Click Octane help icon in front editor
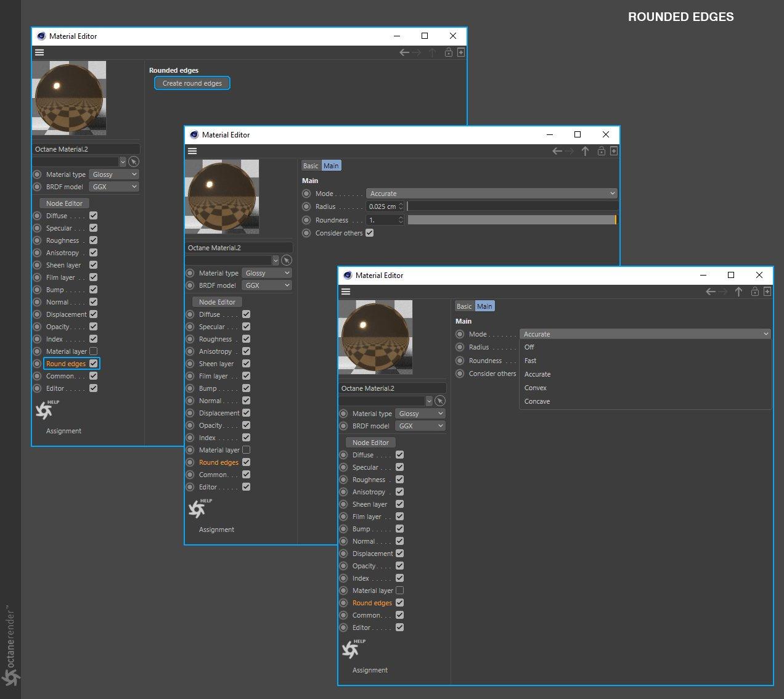Screen dimensions: 784x699 353,648
